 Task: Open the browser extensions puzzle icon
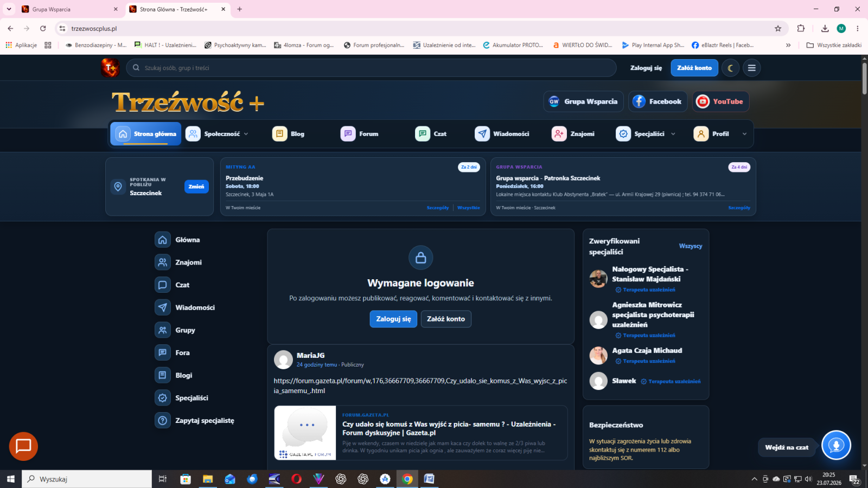(801, 28)
